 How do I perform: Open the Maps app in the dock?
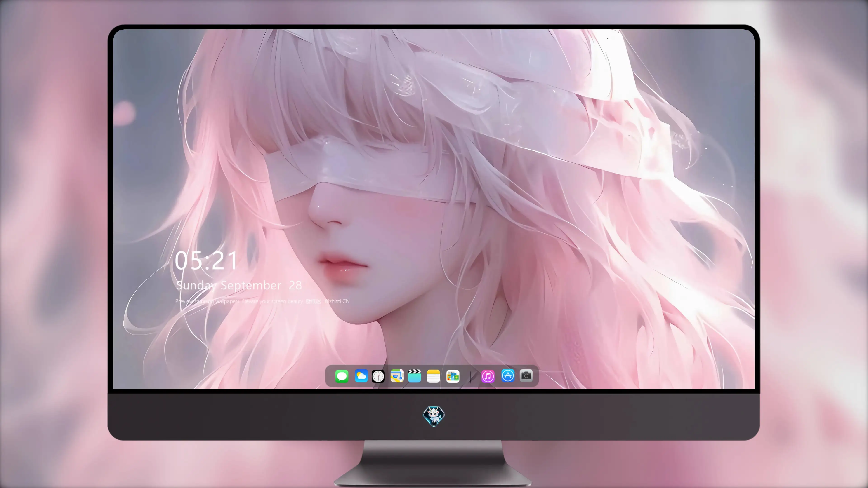397,376
